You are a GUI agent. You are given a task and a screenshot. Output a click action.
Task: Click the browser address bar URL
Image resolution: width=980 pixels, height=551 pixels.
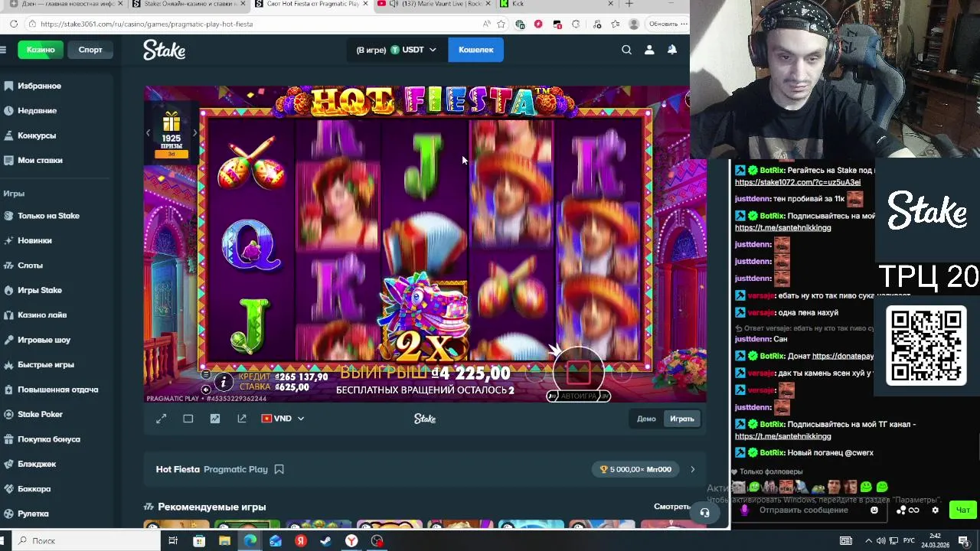(x=145, y=24)
